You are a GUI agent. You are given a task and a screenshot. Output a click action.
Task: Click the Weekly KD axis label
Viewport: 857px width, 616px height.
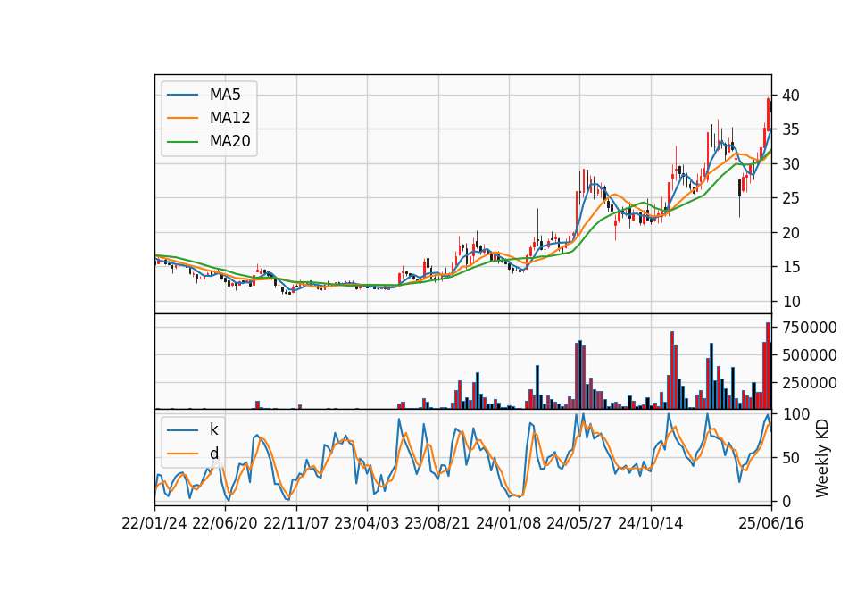822,458
